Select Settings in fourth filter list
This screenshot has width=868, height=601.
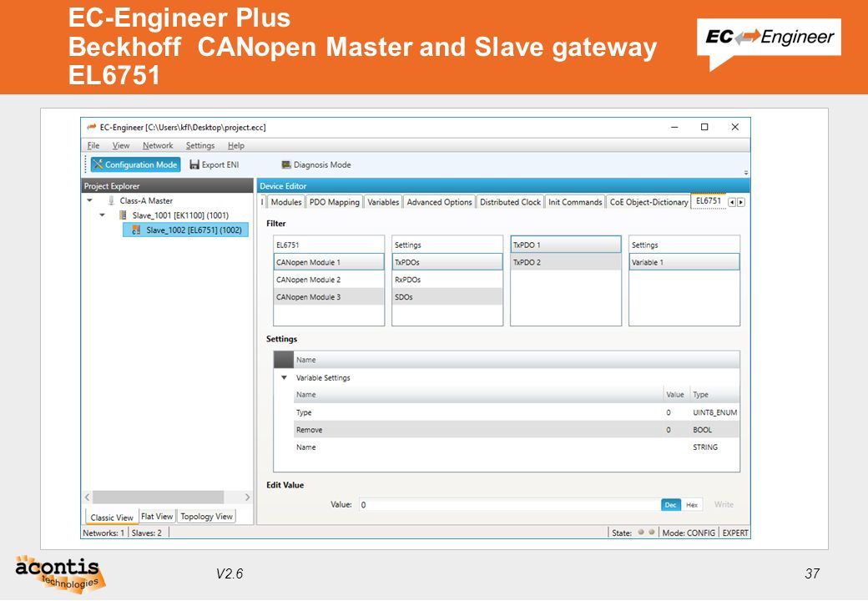click(x=684, y=245)
